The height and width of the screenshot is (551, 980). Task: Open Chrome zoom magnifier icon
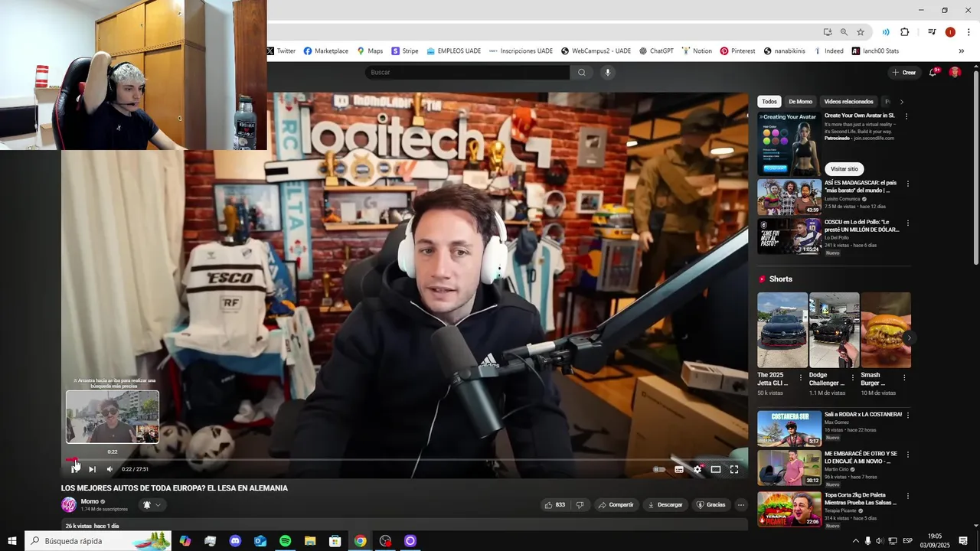(x=844, y=32)
